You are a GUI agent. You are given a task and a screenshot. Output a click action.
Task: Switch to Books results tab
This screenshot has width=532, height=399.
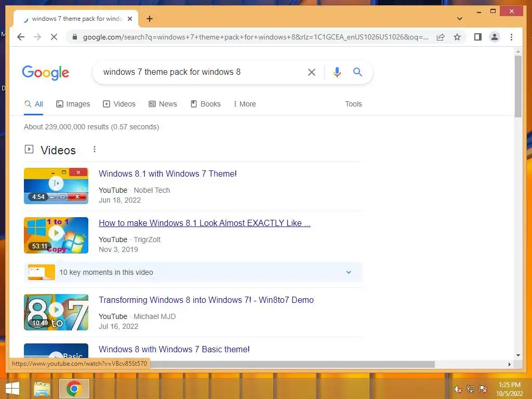206,104
